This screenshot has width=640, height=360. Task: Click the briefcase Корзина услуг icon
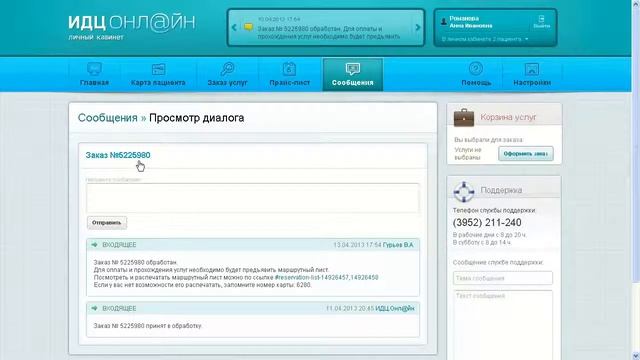click(464, 117)
